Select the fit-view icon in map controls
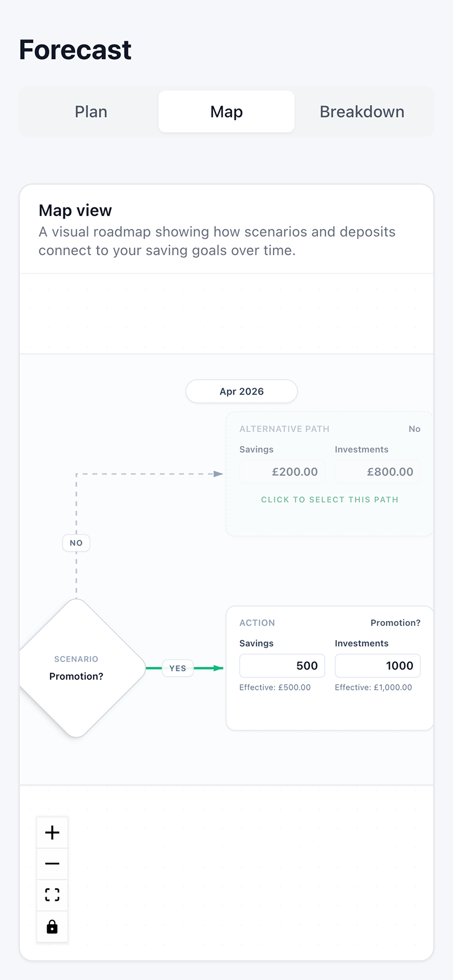 [x=52, y=895]
